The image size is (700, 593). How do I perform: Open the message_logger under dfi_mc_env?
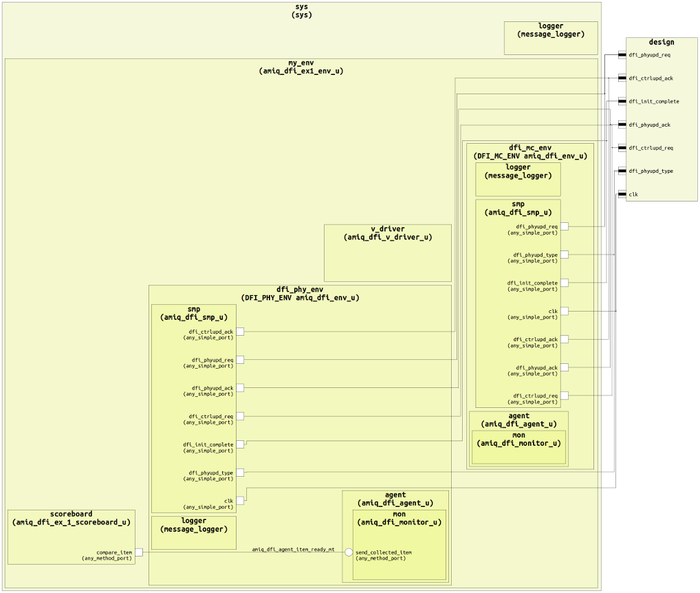[518, 172]
